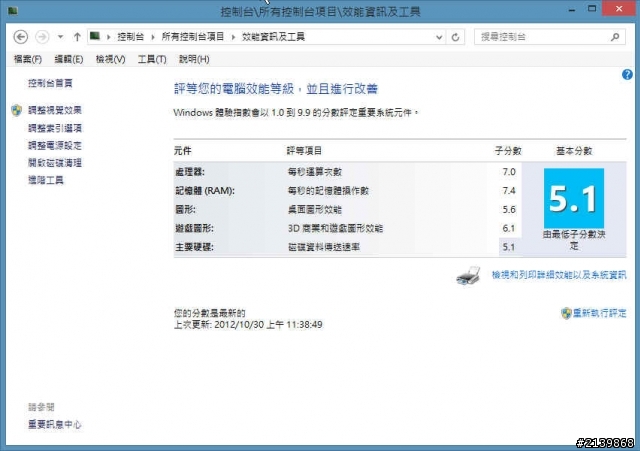Click the 7.4 memory subscore
Screen dimensions: 640x451
click(509, 191)
